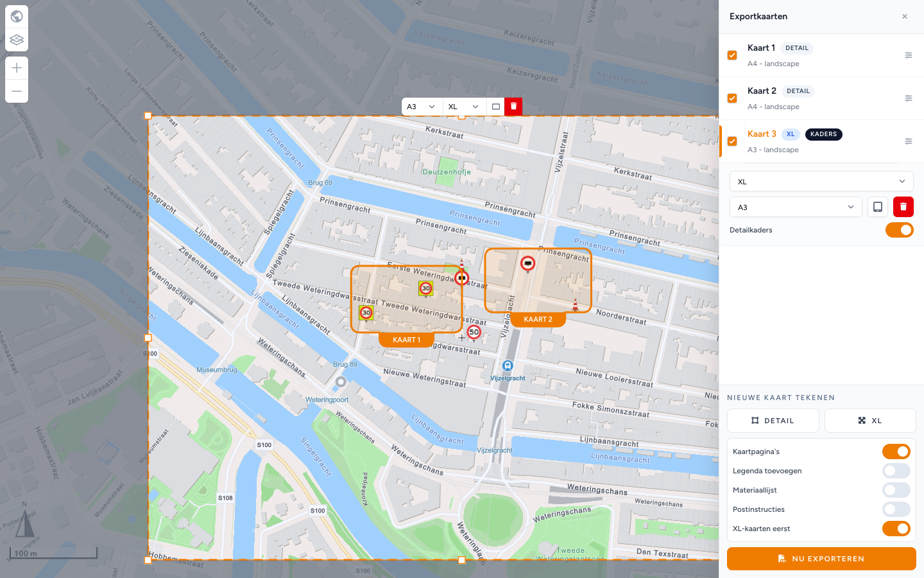
Task: Select the Vijzelgracht metro station marker
Action: click(x=508, y=366)
